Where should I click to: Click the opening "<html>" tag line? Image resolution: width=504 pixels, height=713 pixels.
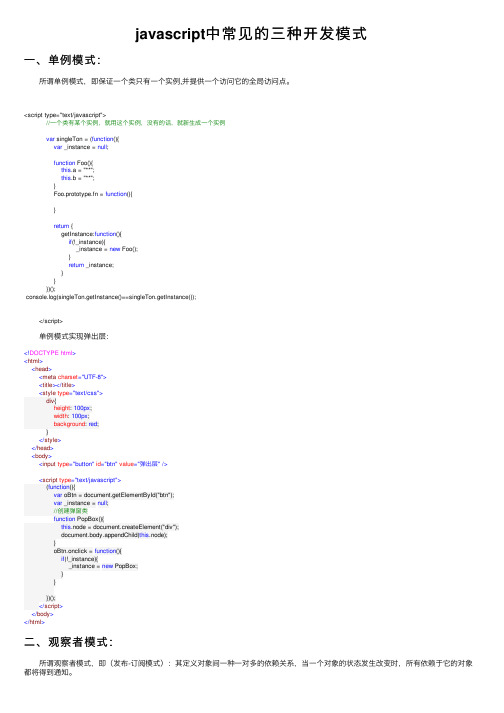pyautogui.click(x=33, y=361)
